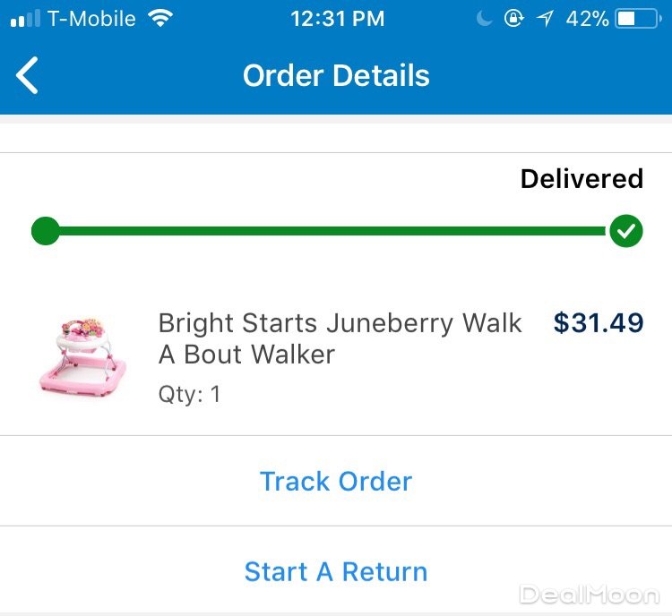Open the Track Order link
This screenshot has width=672, height=616.
point(336,481)
